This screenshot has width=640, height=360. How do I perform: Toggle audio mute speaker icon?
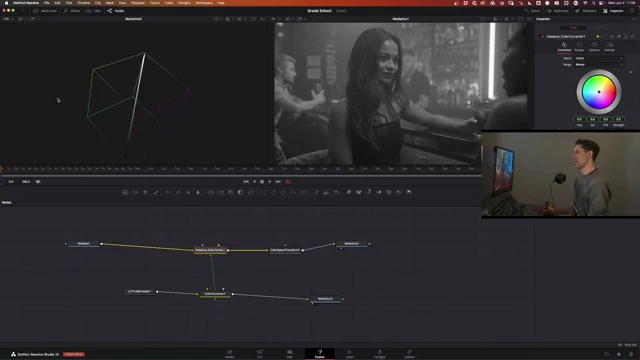[38, 182]
